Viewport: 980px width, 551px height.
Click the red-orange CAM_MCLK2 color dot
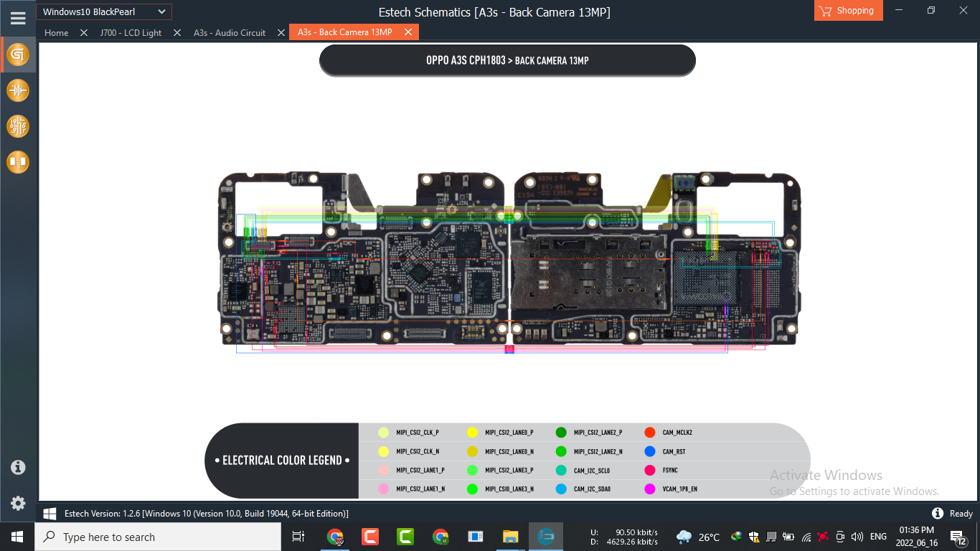650,433
